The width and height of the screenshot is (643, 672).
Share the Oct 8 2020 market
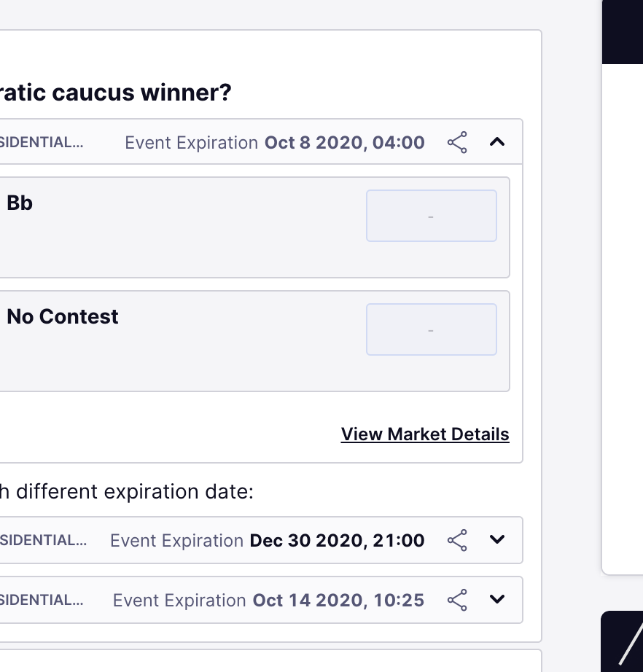[x=457, y=142]
